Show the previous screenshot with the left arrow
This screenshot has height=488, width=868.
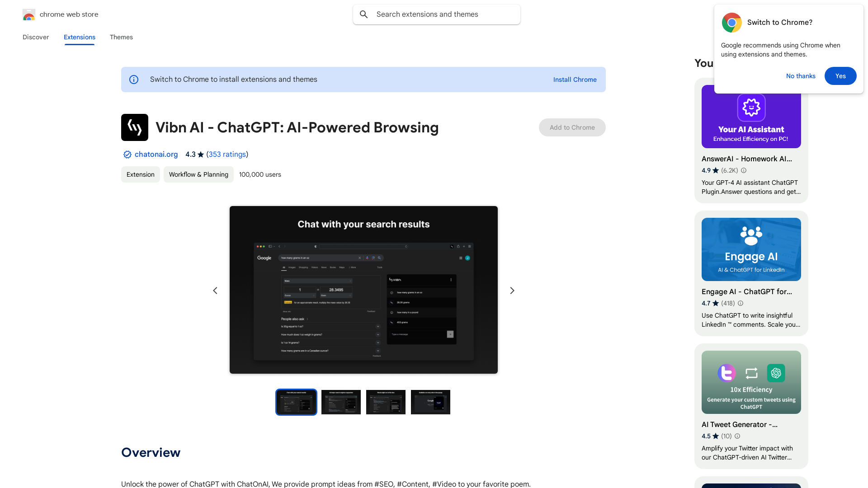tap(215, 291)
